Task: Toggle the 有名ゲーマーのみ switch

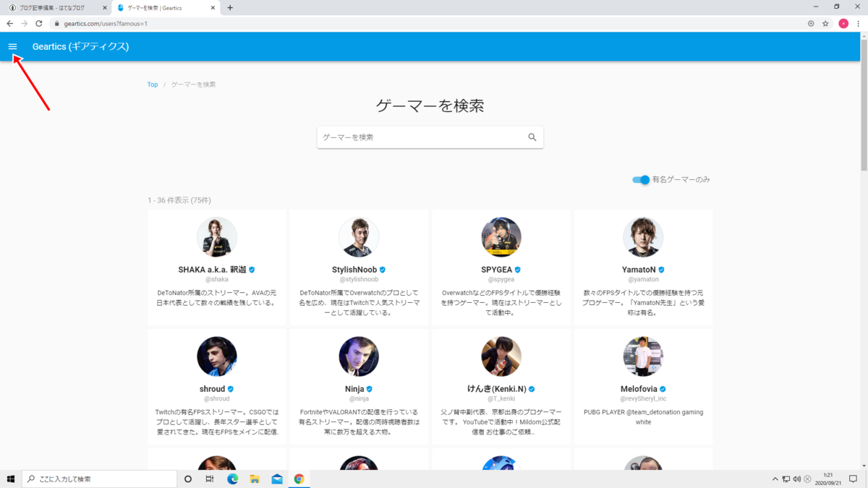Action: click(641, 179)
